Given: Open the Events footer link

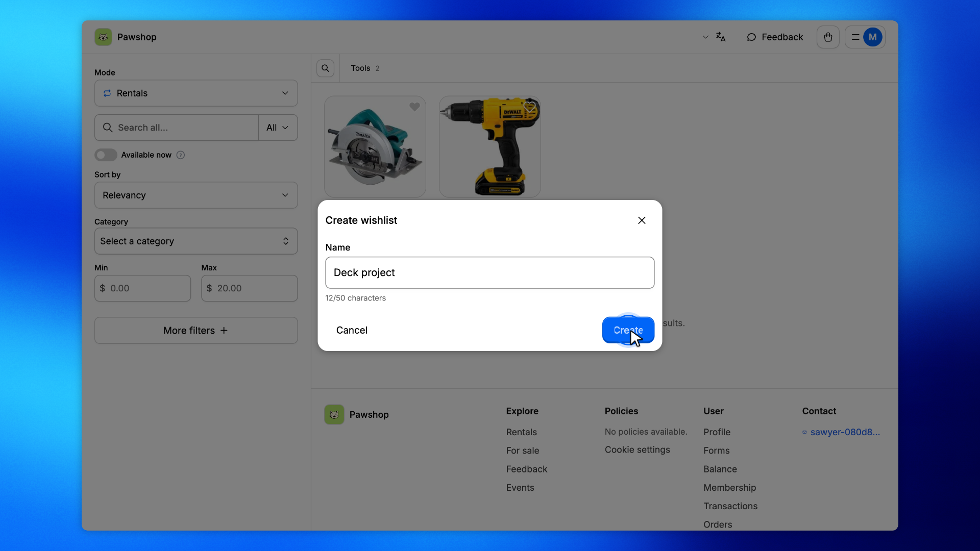Looking at the screenshot, I should pos(520,488).
